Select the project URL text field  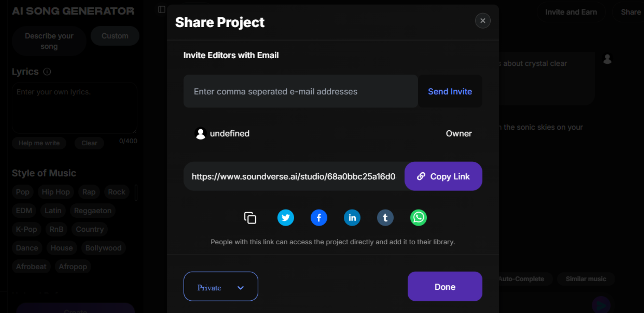pyautogui.click(x=294, y=176)
